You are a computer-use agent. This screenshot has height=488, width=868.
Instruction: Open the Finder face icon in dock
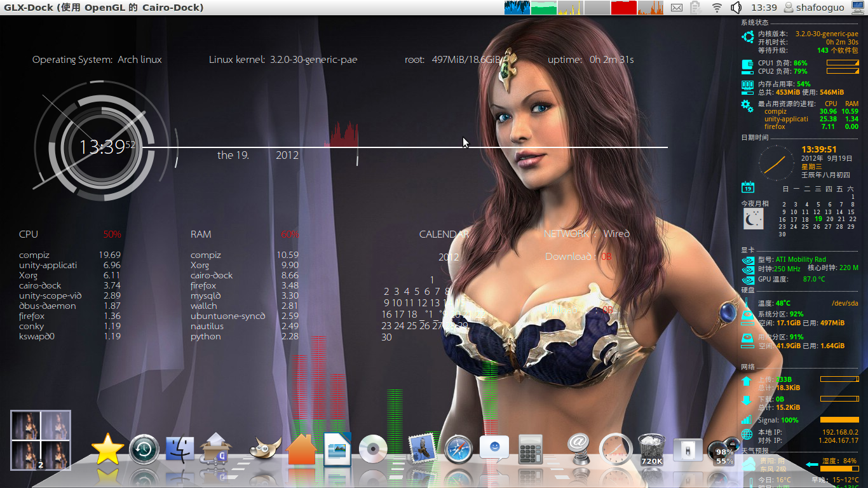(180, 450)
